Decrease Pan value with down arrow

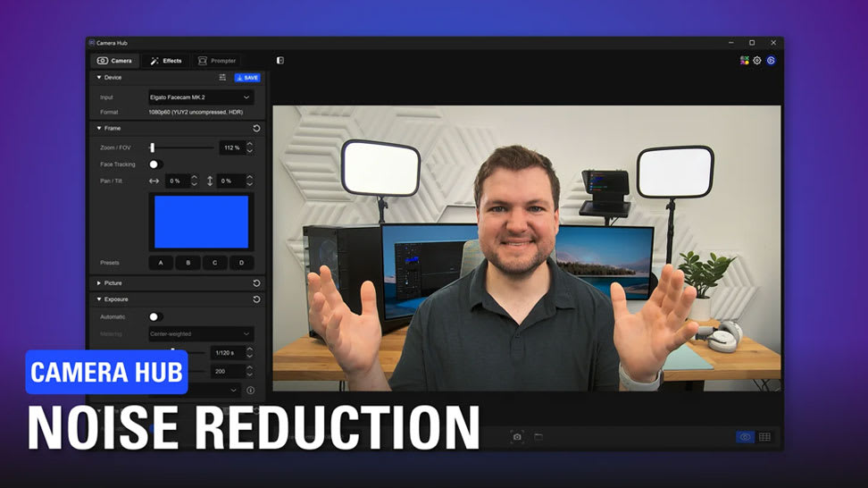(x=194, y=184)
